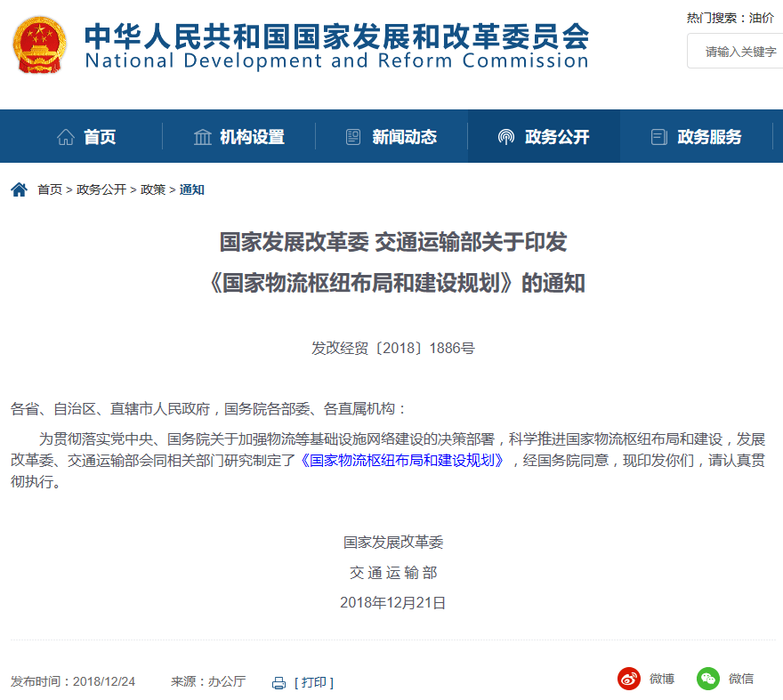
Task: Click the 政策 breadcrumb link
Action: [155, 189]
